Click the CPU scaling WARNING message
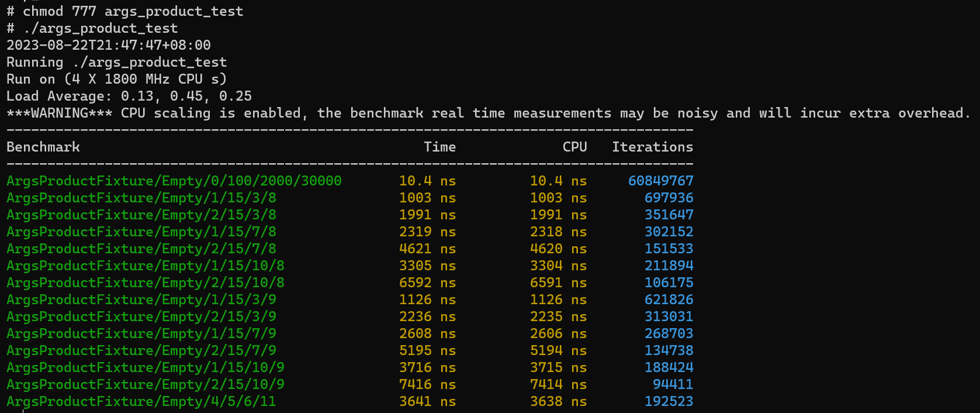 (489, 113)
